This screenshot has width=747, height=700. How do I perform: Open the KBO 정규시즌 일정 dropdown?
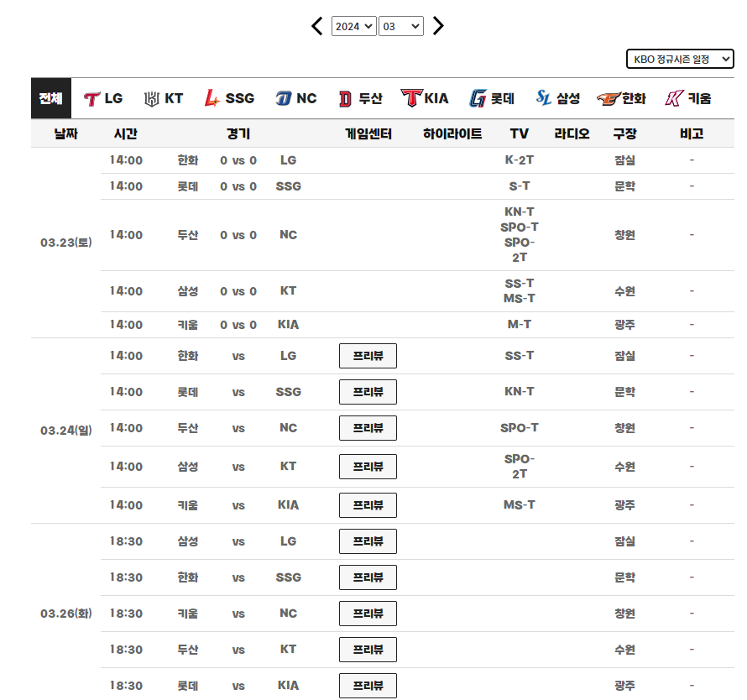680,59
